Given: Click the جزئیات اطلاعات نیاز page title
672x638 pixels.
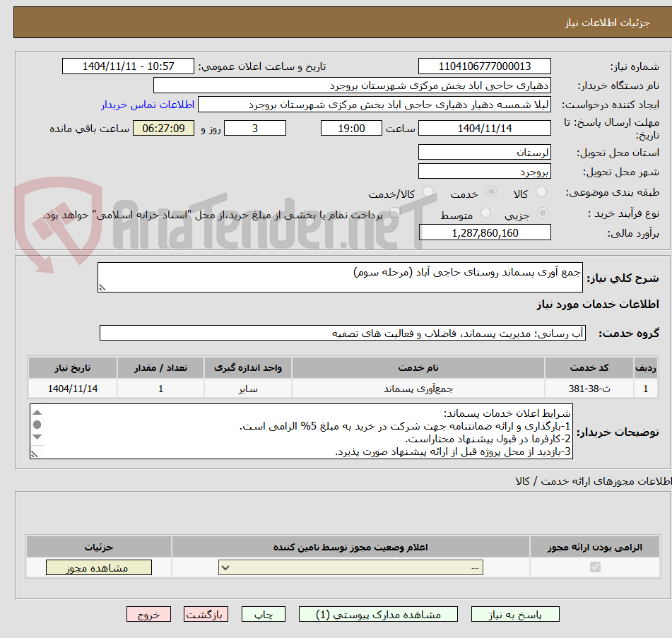Looking at the screenshot, I should click(x=607, y=23).
